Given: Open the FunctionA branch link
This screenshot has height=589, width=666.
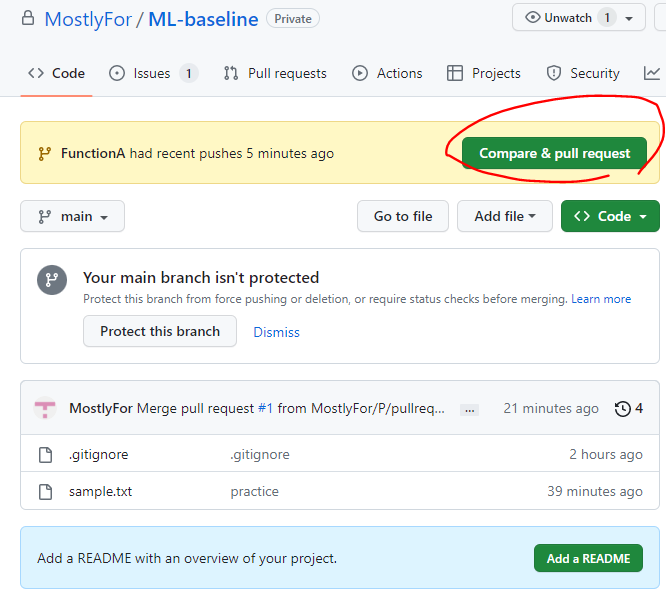Looking at the screenshot, I should click(x=93, y=153).
